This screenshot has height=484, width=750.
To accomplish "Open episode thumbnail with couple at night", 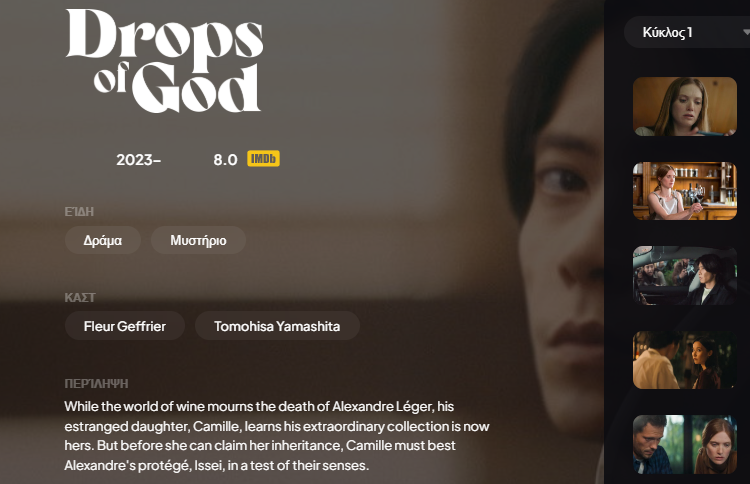I will tap(684, 360).
